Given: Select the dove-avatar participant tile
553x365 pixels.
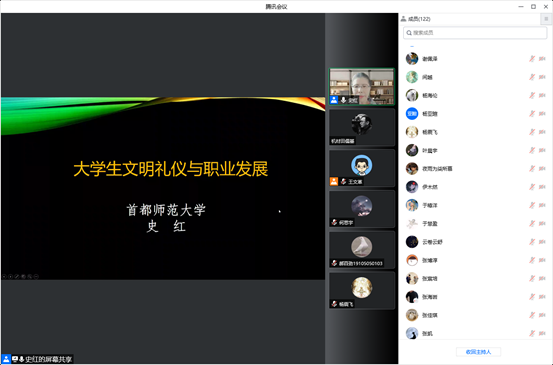Looking at the screenshot, I should point(361,250).
